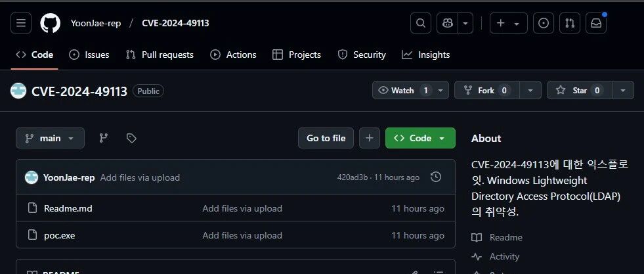Open the Readme.md row commit message

[242, 208]
